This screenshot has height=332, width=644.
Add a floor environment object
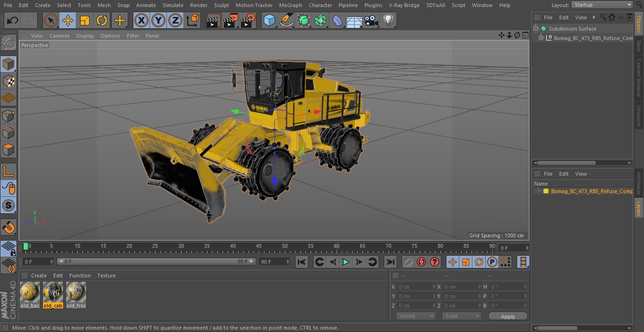pos(355,20)
